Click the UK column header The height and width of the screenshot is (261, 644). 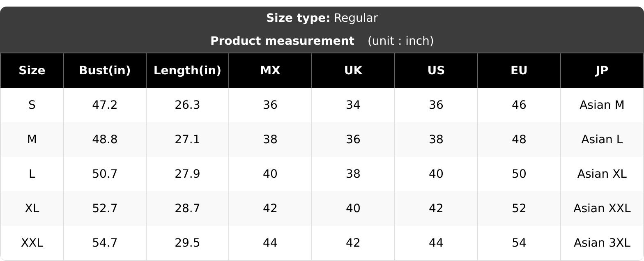[x=353, y=71]
